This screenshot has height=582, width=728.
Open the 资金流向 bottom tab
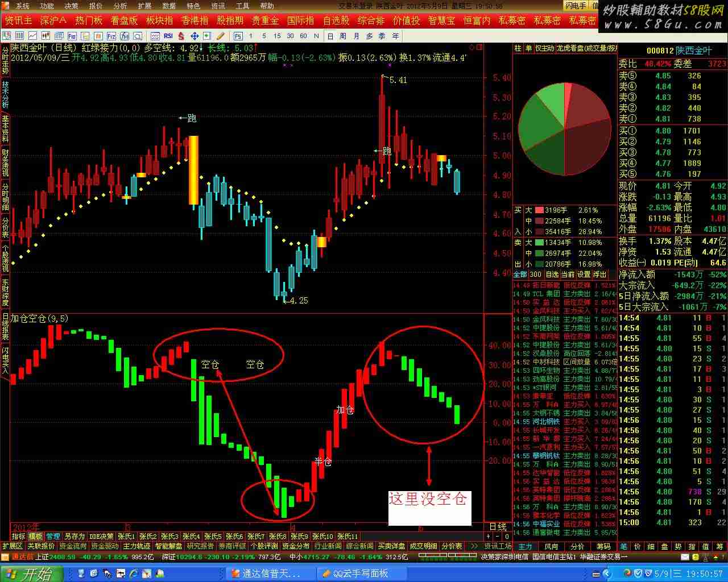73,546
